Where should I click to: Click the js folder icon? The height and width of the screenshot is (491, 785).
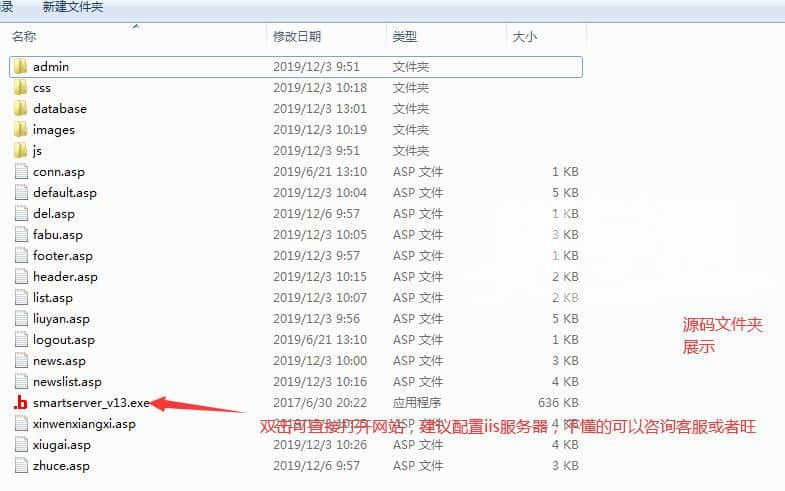coord(21,150)
